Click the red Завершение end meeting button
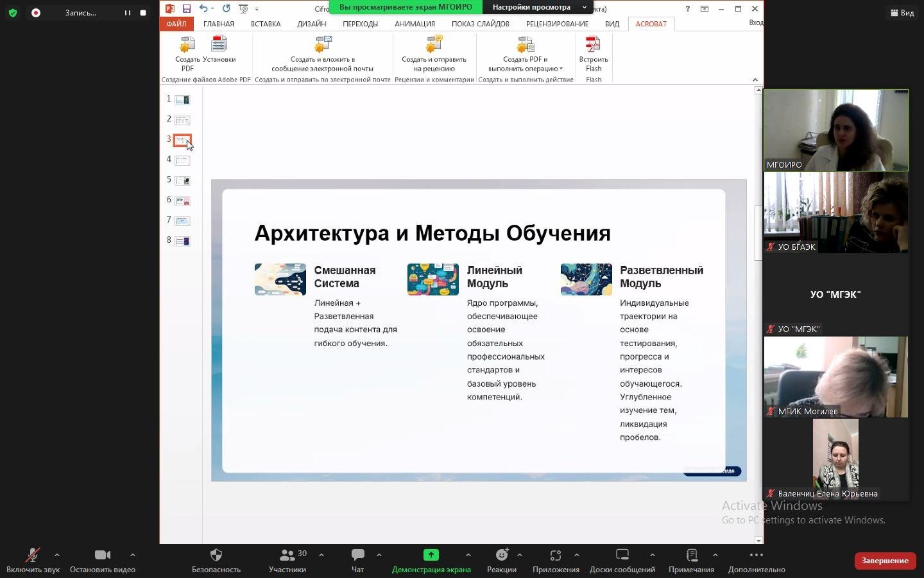Viewport: 924px width, 578px height. [x=884, y=561]
